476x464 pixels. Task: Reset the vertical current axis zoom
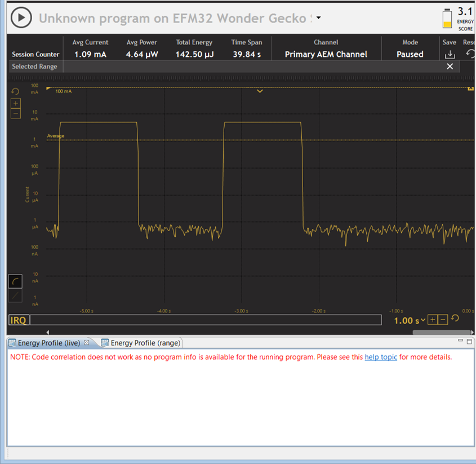[15, 91]
